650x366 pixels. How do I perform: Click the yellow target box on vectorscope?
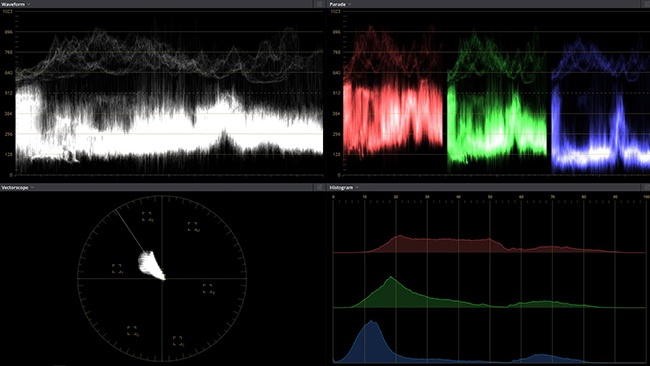point(117,269)
